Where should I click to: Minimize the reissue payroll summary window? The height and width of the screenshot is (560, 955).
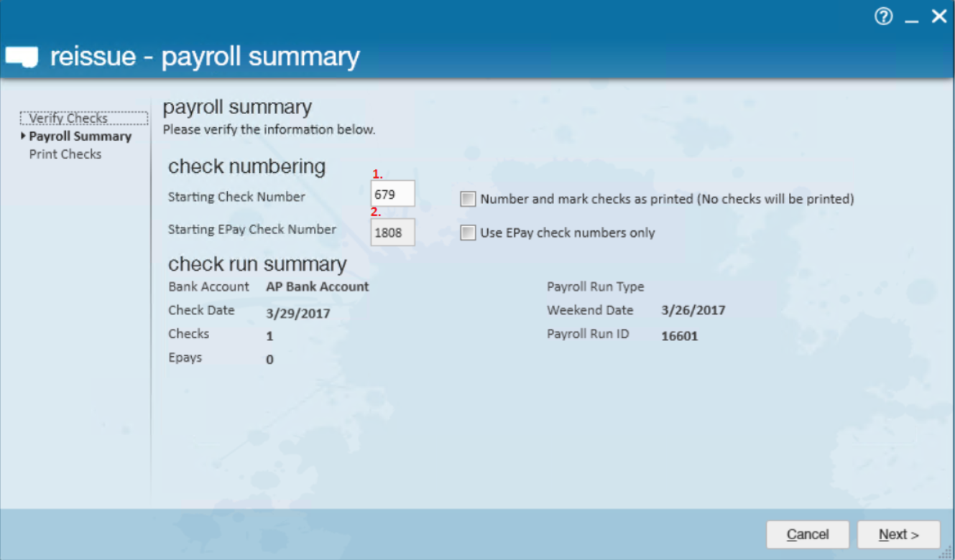click(912, 22)
